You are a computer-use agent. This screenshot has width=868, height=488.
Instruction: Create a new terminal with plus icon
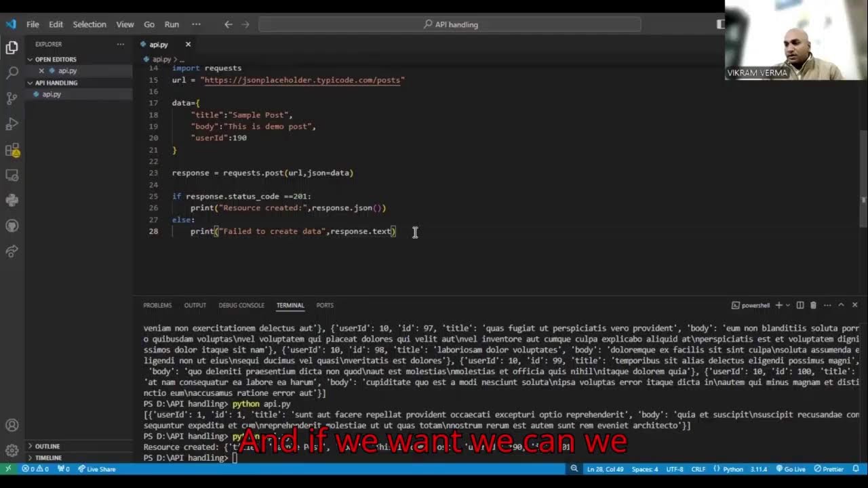click(779, 305)
